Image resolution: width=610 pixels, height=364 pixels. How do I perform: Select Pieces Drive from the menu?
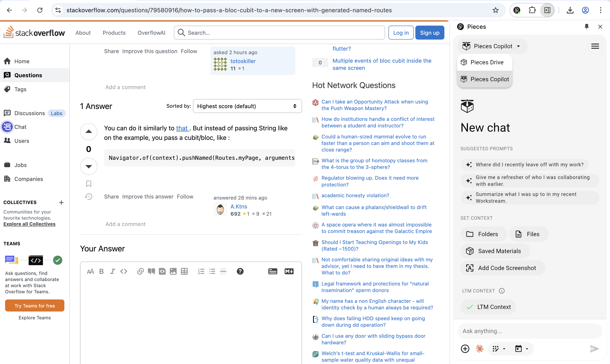[x=485, y=62]
